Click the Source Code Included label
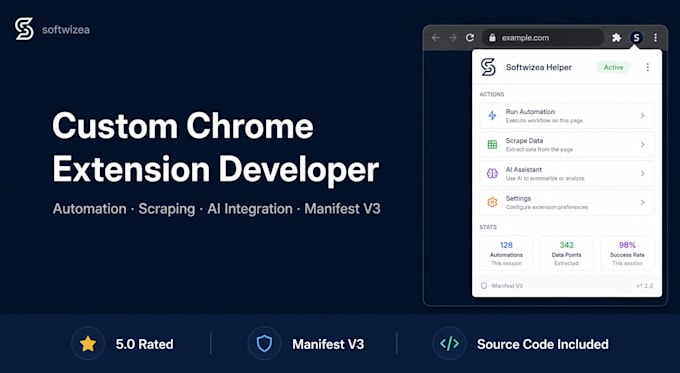 (x=543, y=344)
